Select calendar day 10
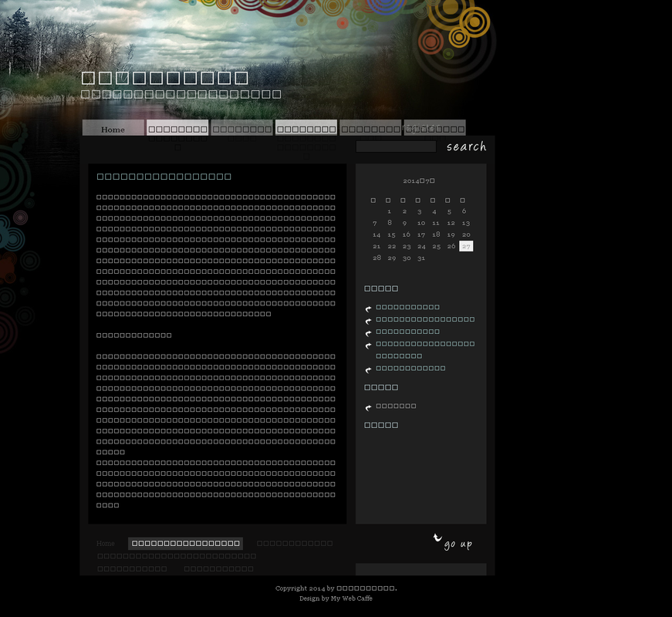 421,223
